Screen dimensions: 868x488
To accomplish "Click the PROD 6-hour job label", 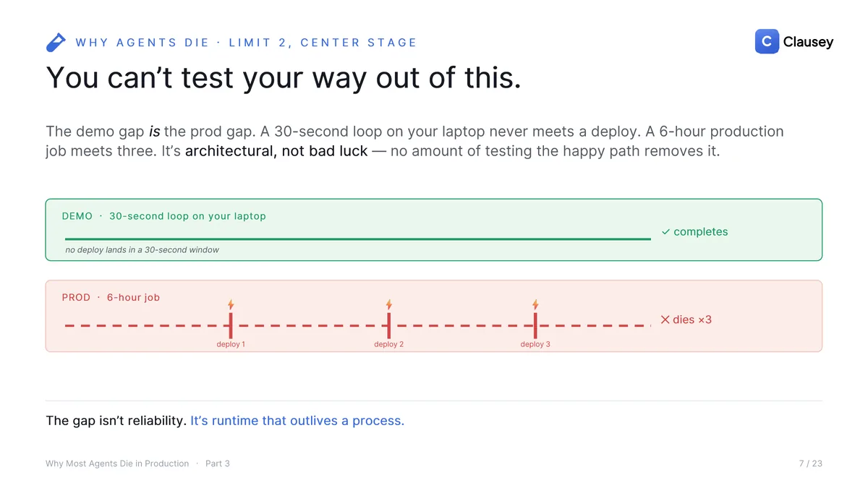I will [111, 297].
